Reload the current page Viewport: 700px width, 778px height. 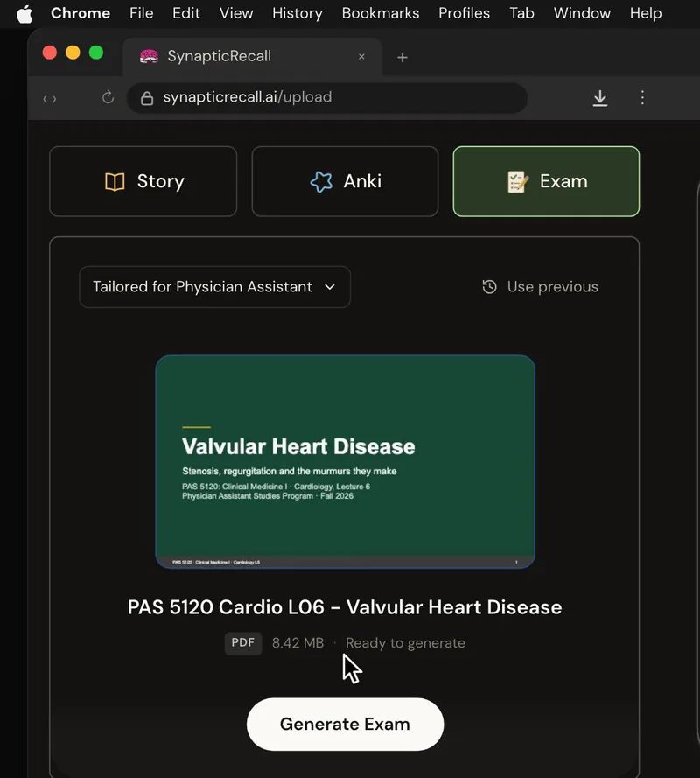click(x=108, y=97)
